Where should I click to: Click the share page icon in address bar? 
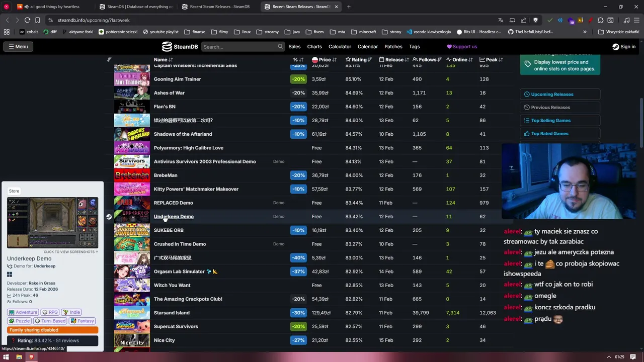pyautogui.click(x=524, y=20)
